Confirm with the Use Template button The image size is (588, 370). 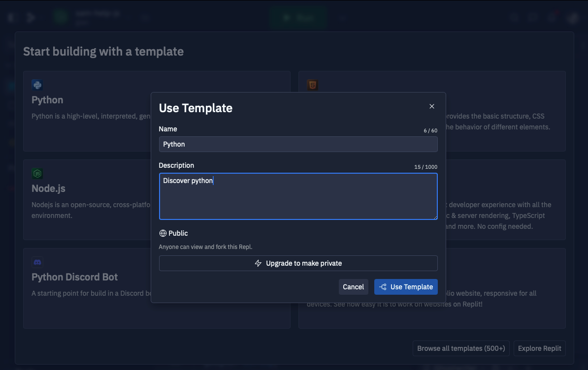tap(406, 287)
